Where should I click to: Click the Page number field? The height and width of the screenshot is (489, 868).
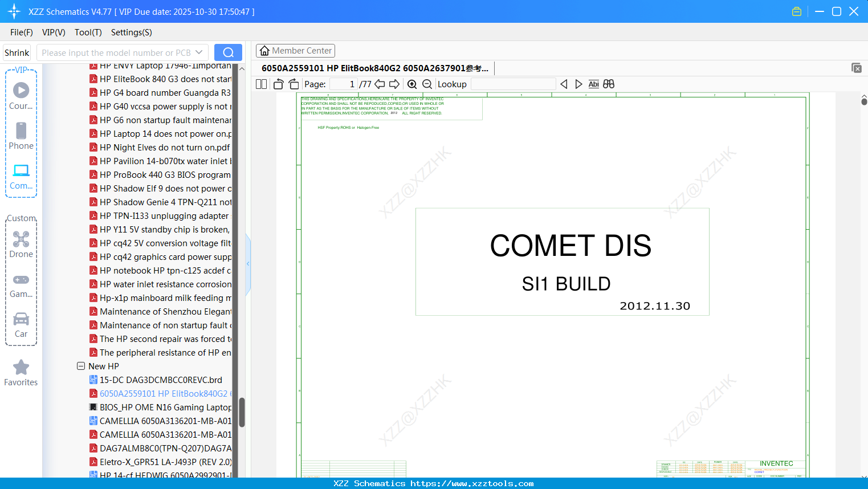click(344, 84)
